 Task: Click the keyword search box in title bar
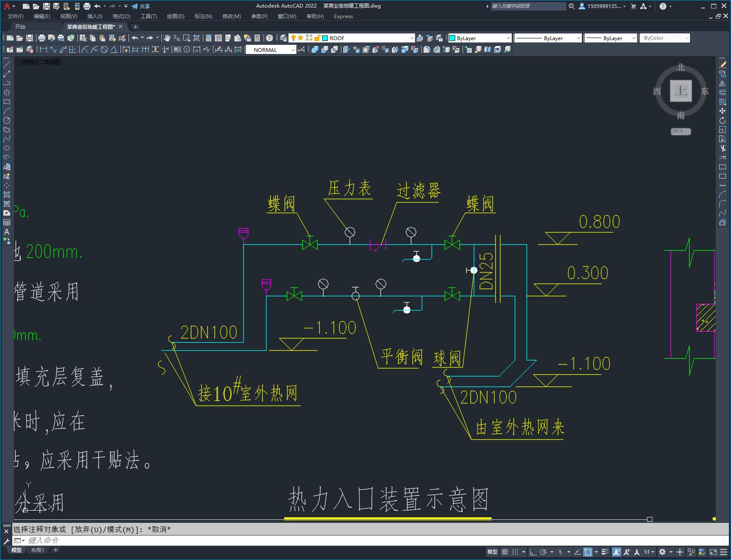tap(528, 6)
